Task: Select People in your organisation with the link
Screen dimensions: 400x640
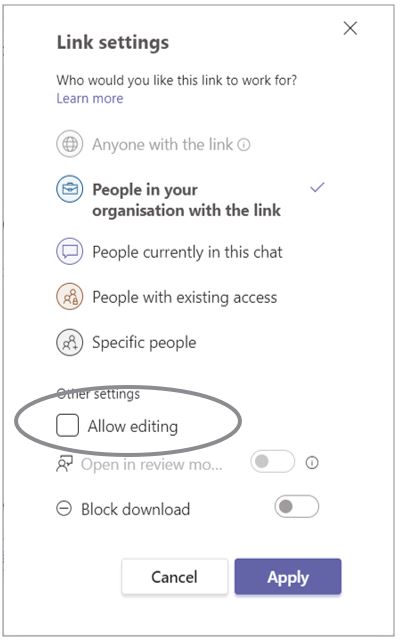Action: click(x=187, y=200)
